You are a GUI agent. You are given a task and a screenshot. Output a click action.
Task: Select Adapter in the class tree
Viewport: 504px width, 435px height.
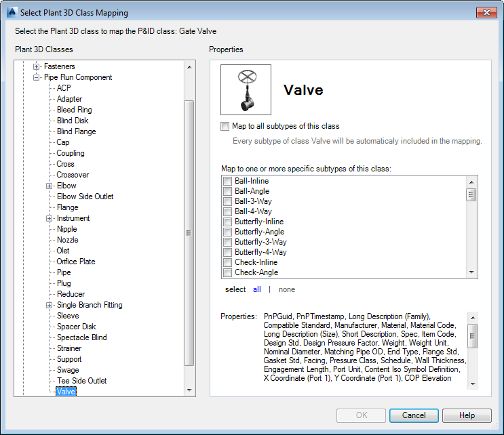click(x=69, y=99)
